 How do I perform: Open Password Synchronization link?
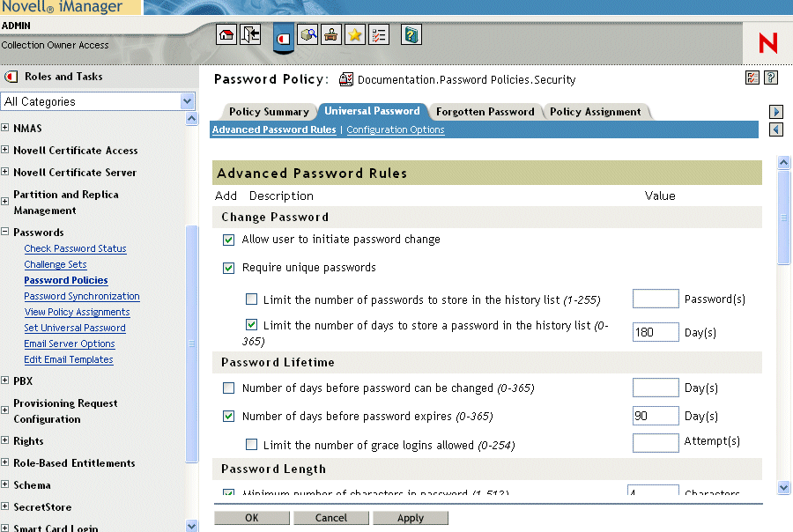82,296
